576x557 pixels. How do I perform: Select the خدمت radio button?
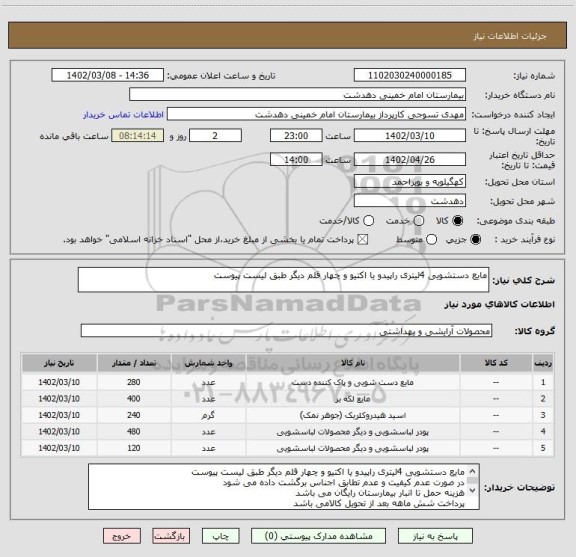tap(419, 220)
